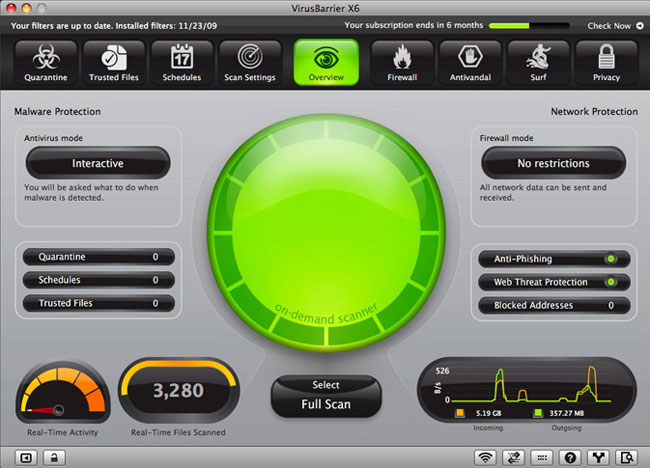This screenshot has width=650, height=468.
Task: Open Trusted Files in top toolbar
Action: 114,62
